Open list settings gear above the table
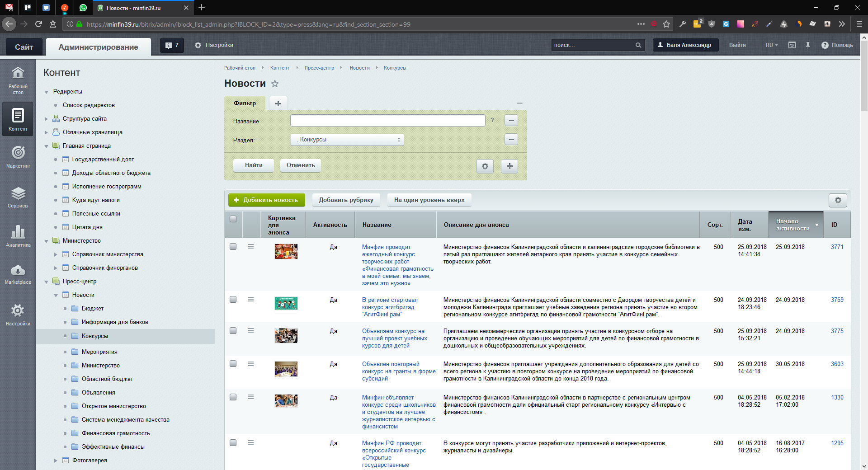 (838, 200)
